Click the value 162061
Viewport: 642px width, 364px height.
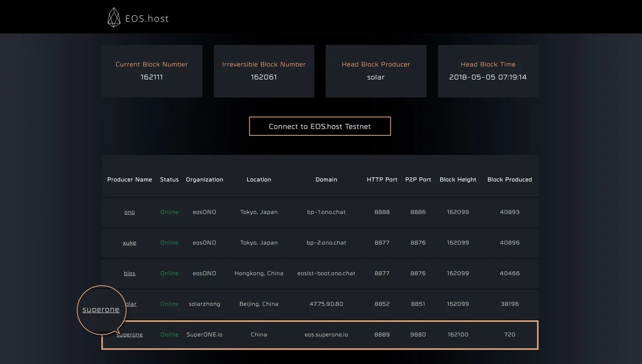click(264, 77)
